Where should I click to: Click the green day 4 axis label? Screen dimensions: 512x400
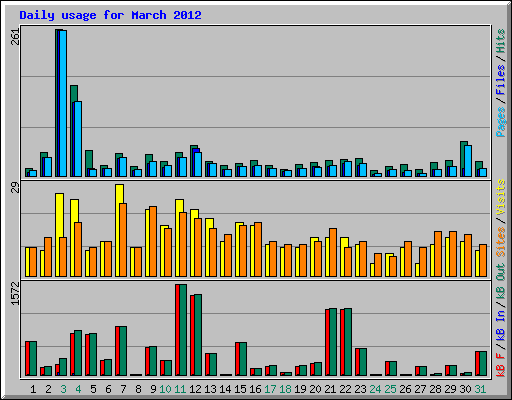point(78,389)
